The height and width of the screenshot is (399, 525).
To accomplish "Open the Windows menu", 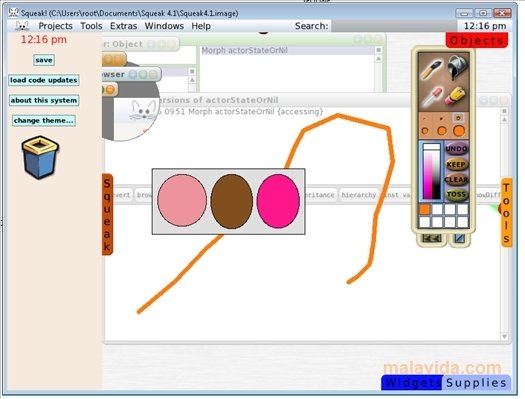I will 164,26.
